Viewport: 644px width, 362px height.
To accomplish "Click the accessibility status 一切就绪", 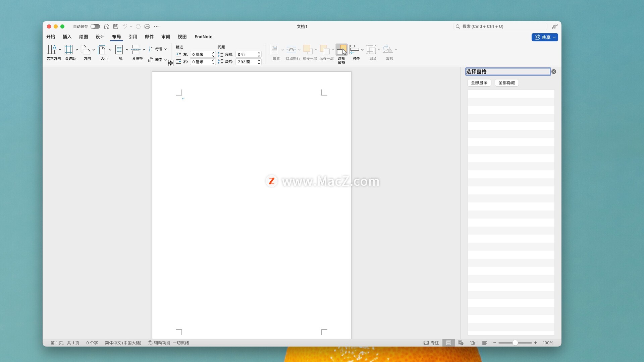I will 168,343.
